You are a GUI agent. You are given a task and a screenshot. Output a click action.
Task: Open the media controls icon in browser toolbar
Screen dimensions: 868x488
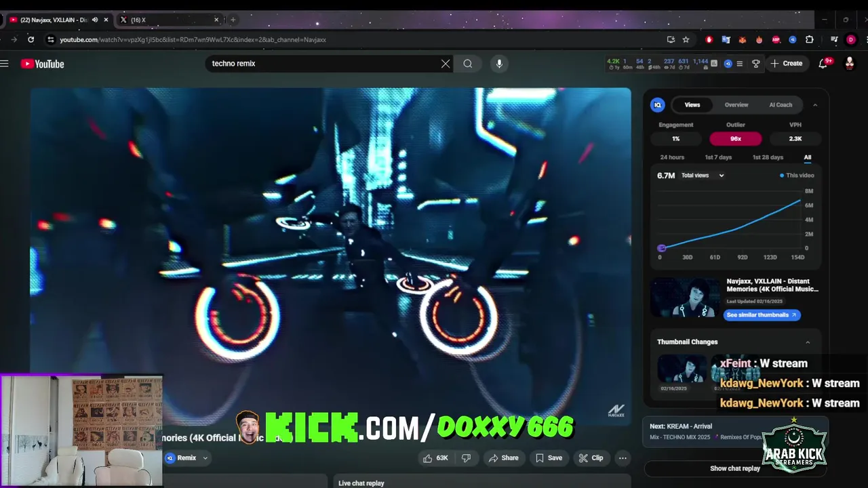(834, 39)
